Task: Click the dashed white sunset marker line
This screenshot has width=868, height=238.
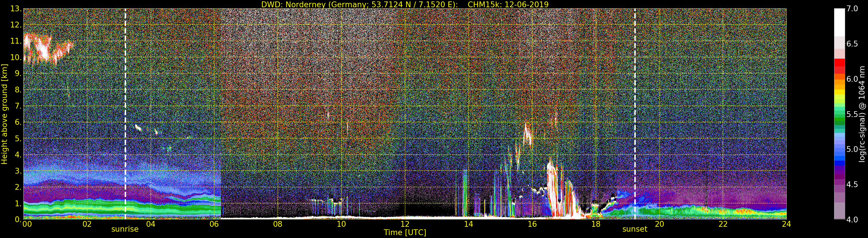Action: (x=635, y=114)
